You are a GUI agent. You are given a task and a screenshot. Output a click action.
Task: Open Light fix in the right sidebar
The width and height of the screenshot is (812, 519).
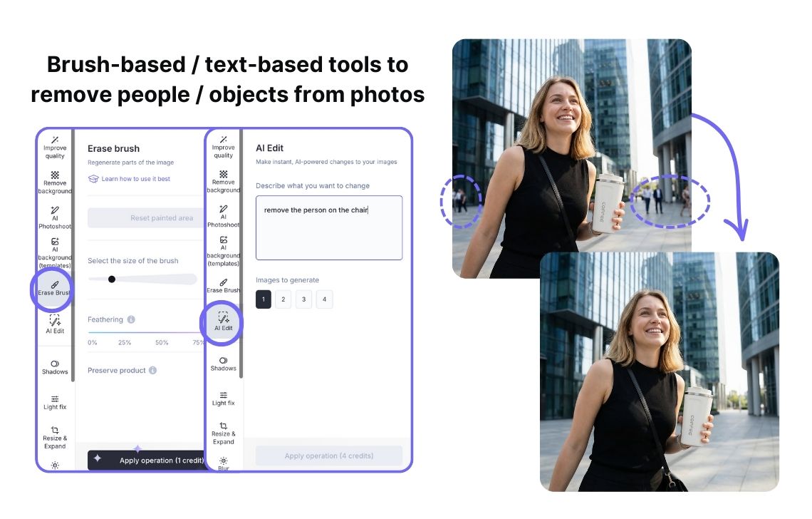point(223,399)
